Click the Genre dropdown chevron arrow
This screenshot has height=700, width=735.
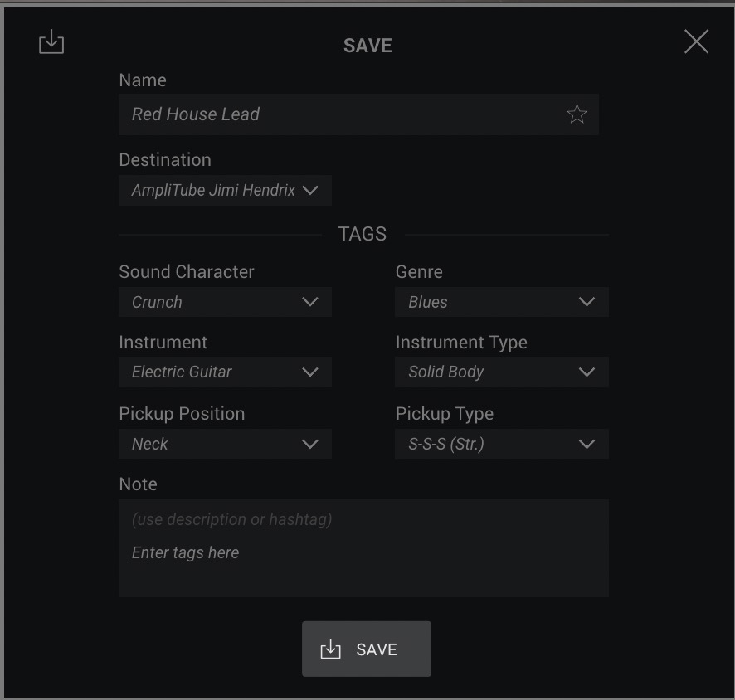tap(587, 302)
